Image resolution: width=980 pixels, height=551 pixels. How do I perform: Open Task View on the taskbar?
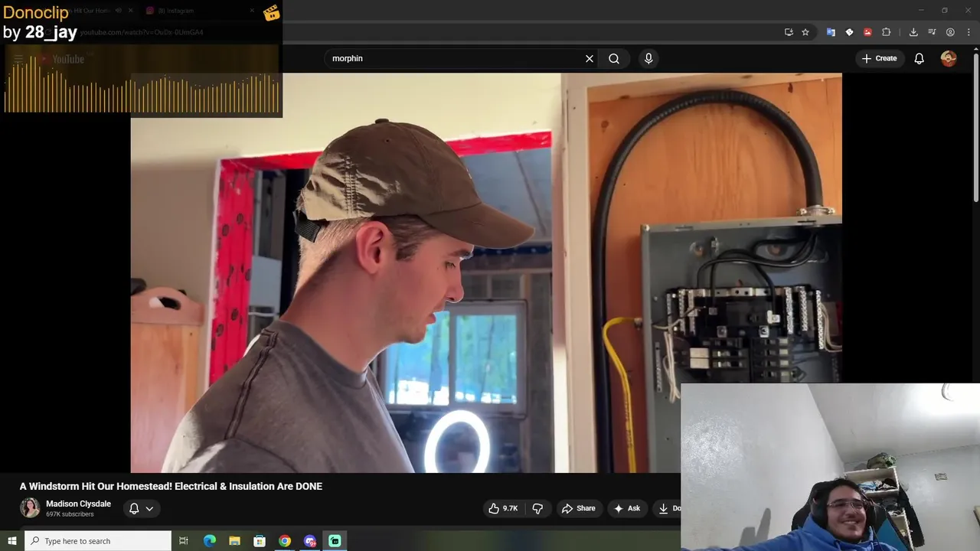184,541
